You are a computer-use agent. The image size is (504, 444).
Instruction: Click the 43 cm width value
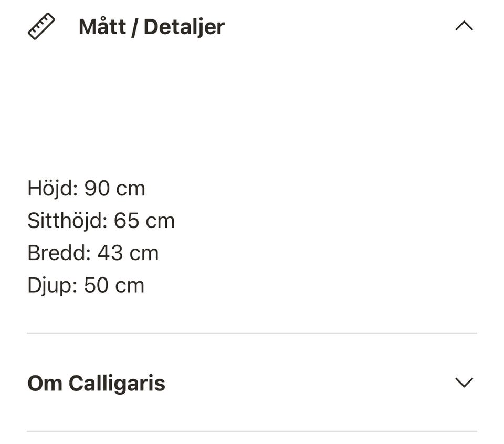coord(128,253)
